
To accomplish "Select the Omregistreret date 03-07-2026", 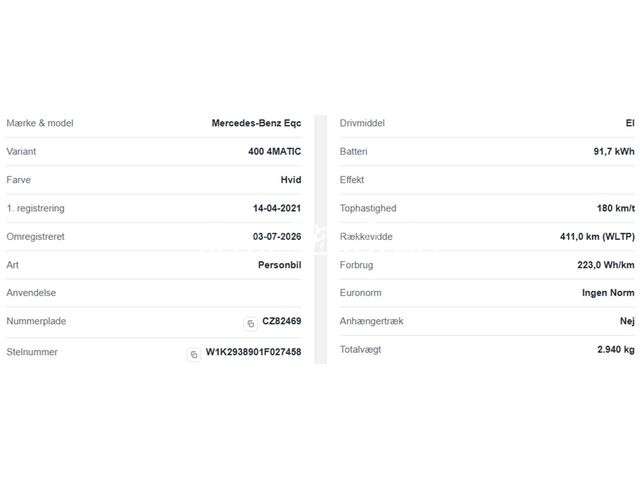I will [x=277, y=237].
